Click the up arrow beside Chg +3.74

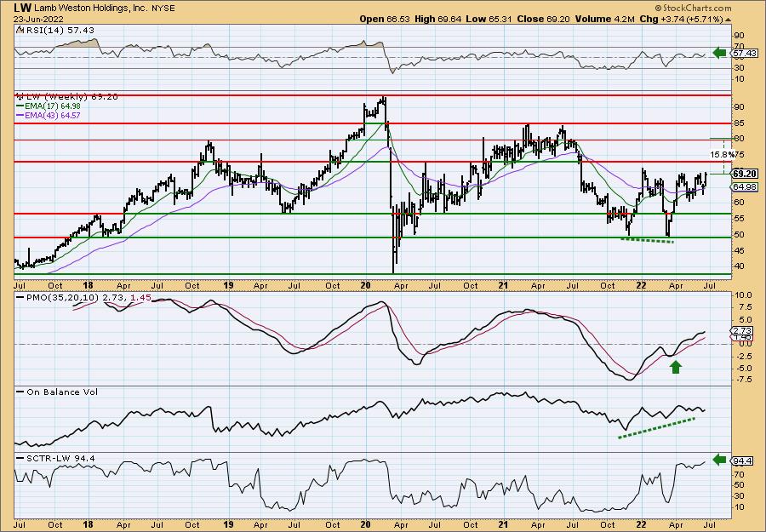click(x=728, y=20)
